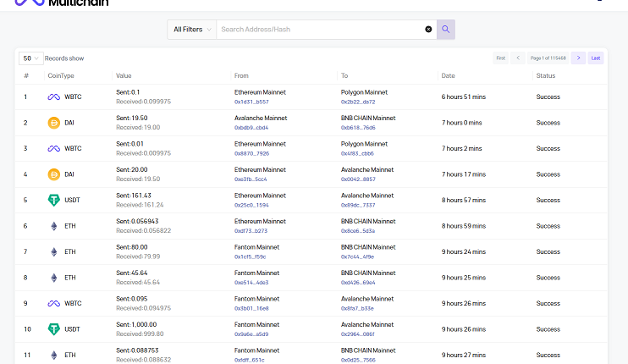Click the WBTC coin icon in row 1
The image size is (628, 364).
pyautogui.click(x=53, y=97)
